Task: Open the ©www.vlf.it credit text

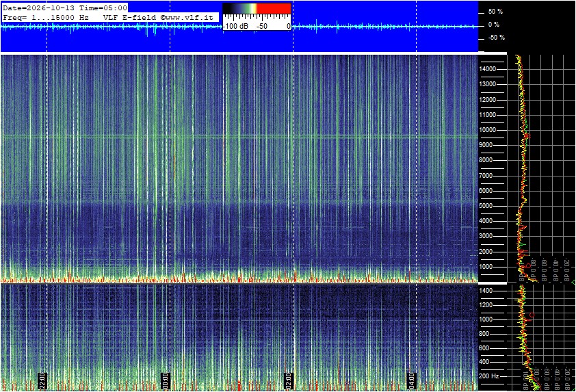Action: [x=186, y=17]
